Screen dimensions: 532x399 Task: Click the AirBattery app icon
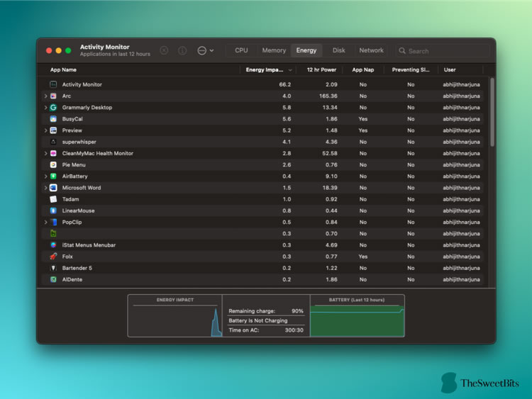[53, 176]
